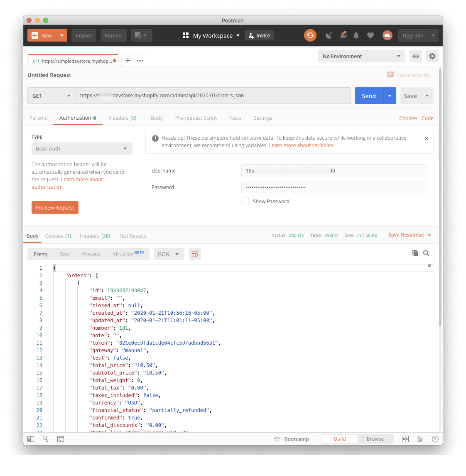Add a new request tab with plus

point(128,61)
